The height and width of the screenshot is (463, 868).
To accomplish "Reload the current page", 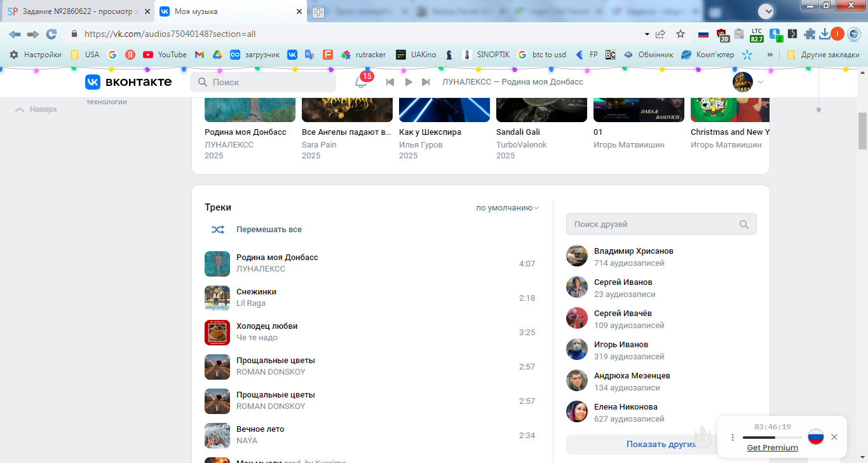I will tap(51, 34).
